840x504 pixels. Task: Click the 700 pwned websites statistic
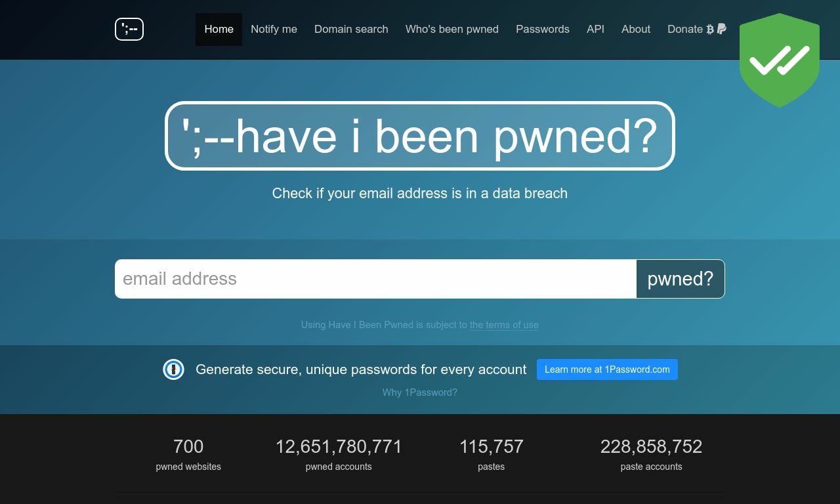tap(188, 454)
